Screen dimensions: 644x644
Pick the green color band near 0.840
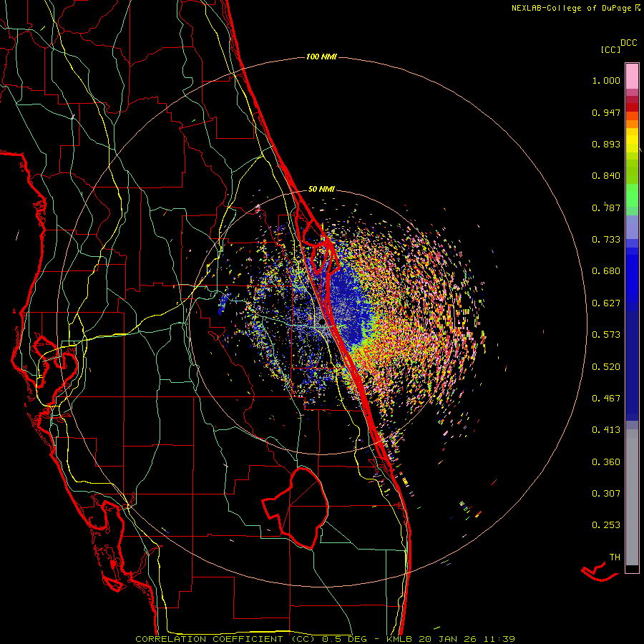tap(632, 171)
